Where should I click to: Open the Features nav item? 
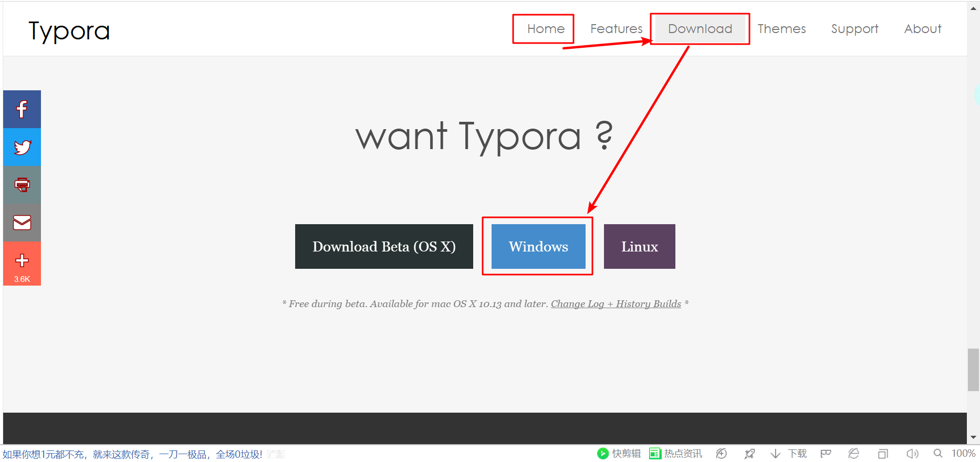(x=616, y=29)
